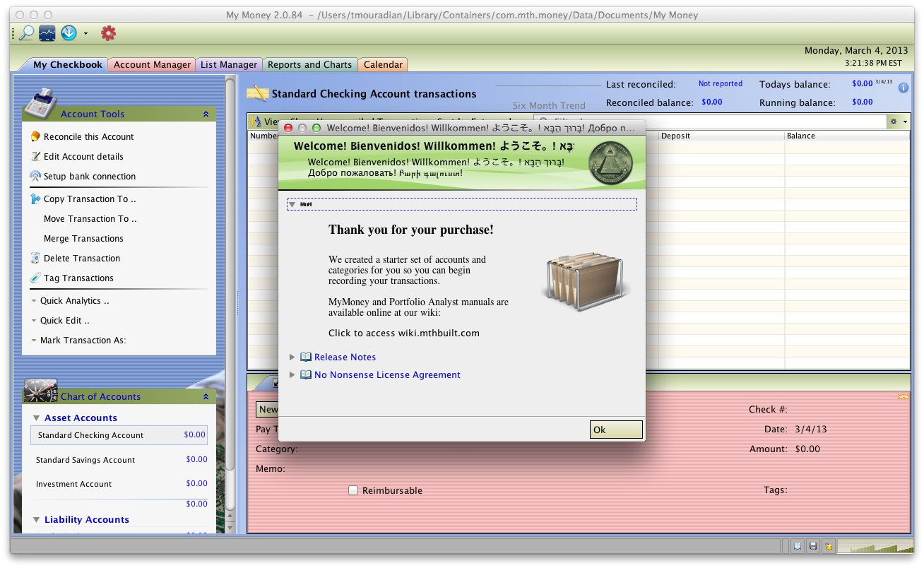The width and height of the screenshot is (924, 568).
Task: Click the Tag Transactions tag icon
Action: [35, 278]
